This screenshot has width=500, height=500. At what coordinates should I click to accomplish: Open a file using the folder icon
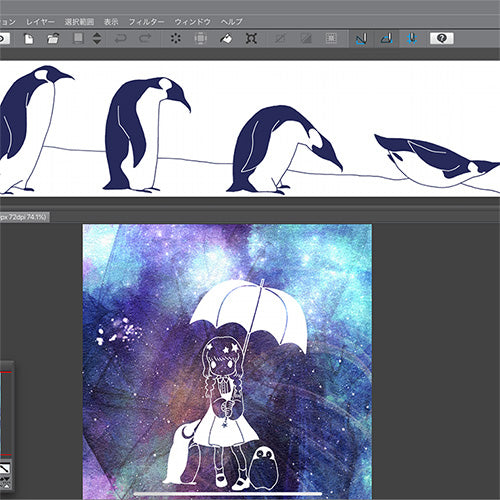tap(53, 39)
